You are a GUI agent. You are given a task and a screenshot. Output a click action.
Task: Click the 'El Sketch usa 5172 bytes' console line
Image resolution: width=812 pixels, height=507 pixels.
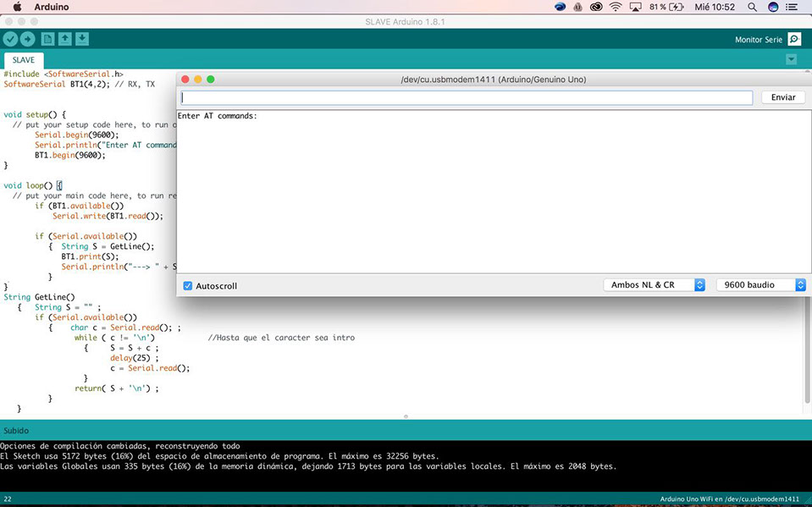pyautogui.click(x=219, y=456)
